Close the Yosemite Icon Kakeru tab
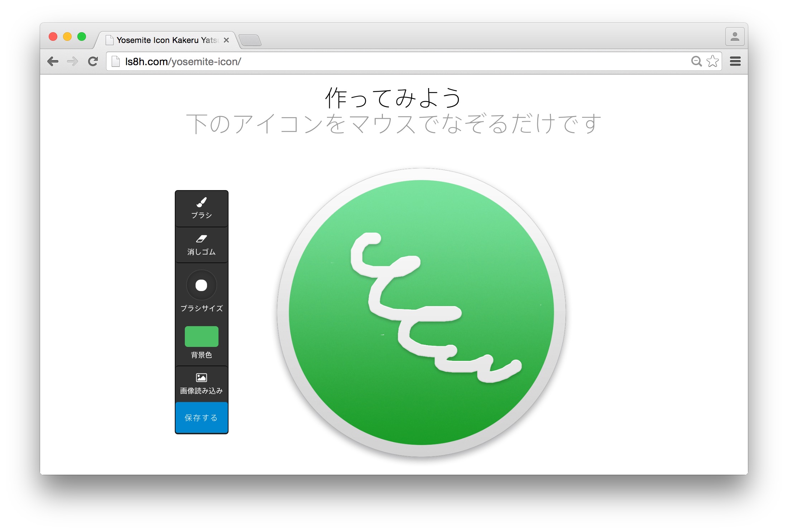This screenshot has height=532, width=788. pyautogui.click(x=226, y=40)
